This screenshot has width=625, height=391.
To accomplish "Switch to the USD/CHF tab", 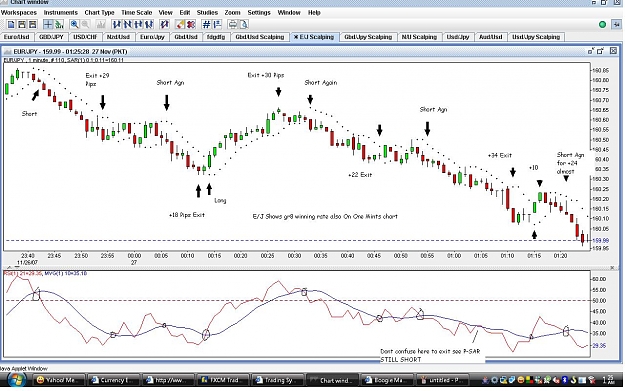I will click(x=85, y=37).
